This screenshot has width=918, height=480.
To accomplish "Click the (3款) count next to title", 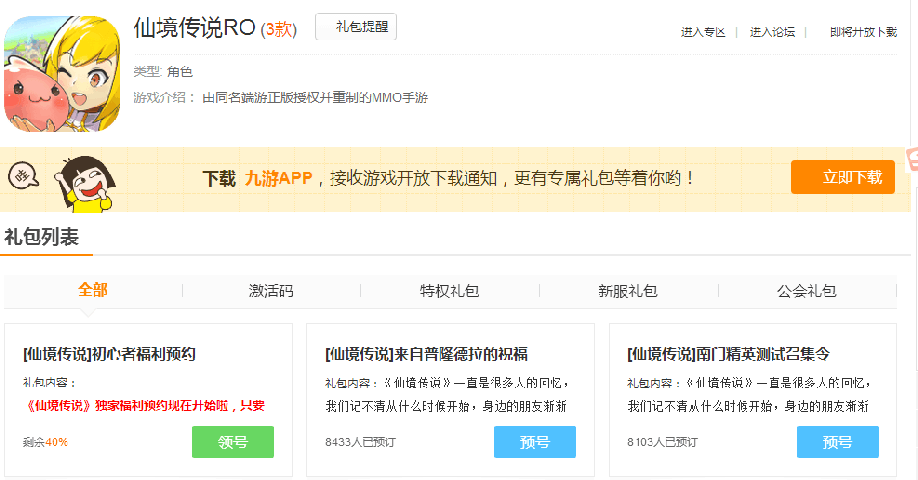I will point(279,29).
